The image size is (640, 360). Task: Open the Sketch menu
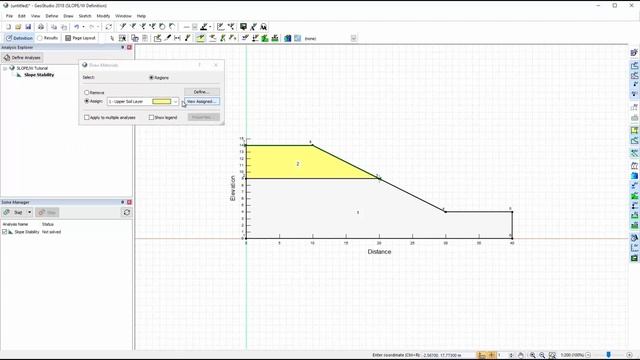pyautogui.click(x=85, y=16)
